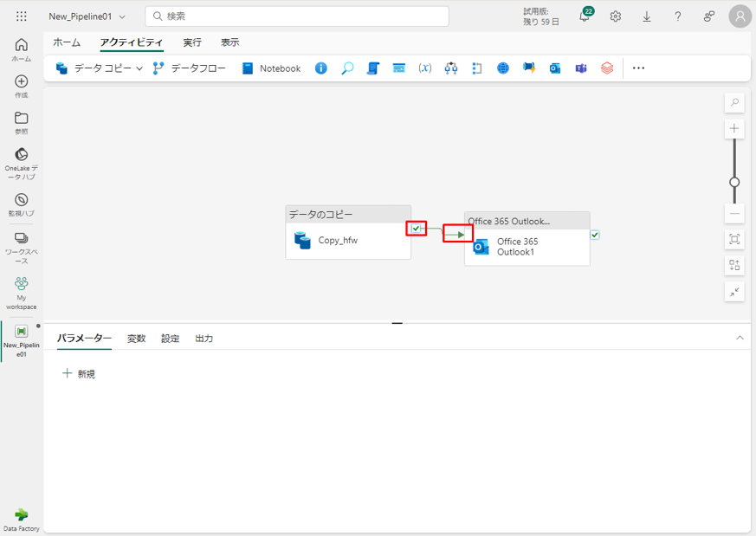The height and width of the screenshot is (536, 756).
Task: Click success checkbox on Copy_hfw activity
Action: pyautogui.click(x=417, y=229)
